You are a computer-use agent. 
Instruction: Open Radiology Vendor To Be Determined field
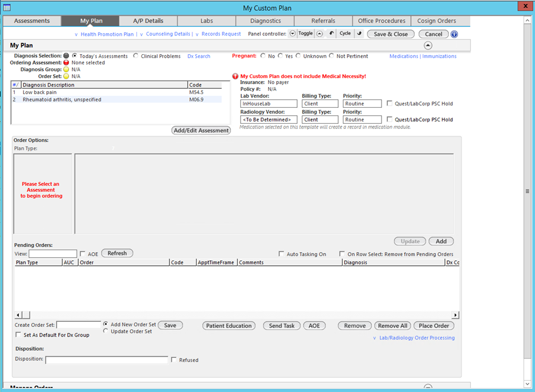click(x=269, y=119)
